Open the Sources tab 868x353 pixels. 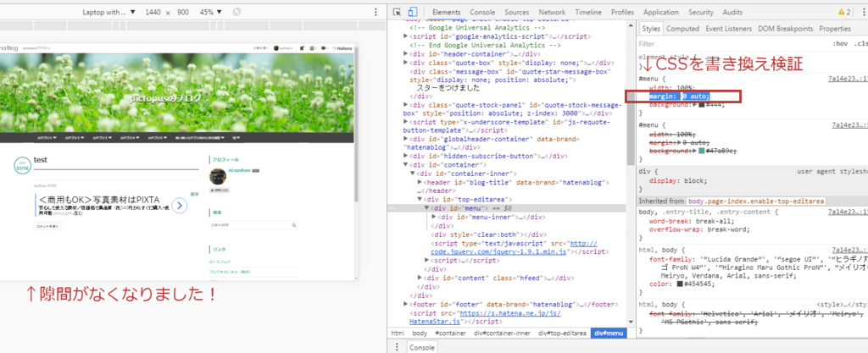(x=516, y=12)
